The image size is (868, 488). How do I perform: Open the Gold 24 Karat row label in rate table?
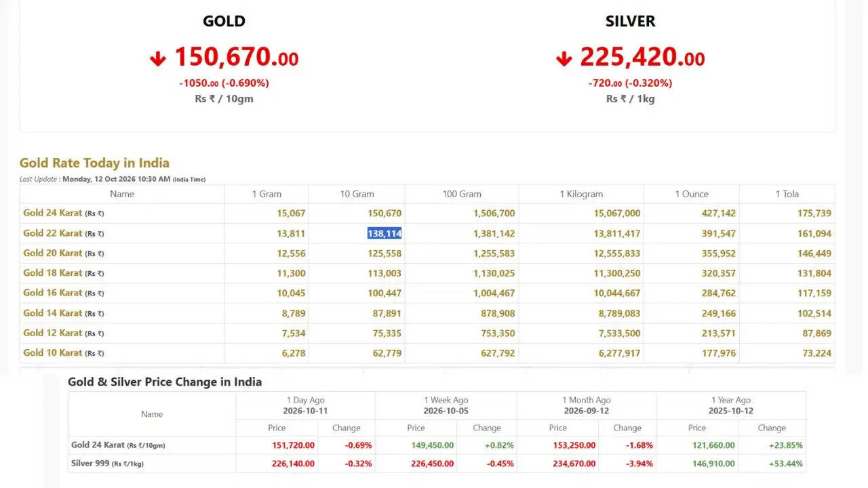[64, 213]
